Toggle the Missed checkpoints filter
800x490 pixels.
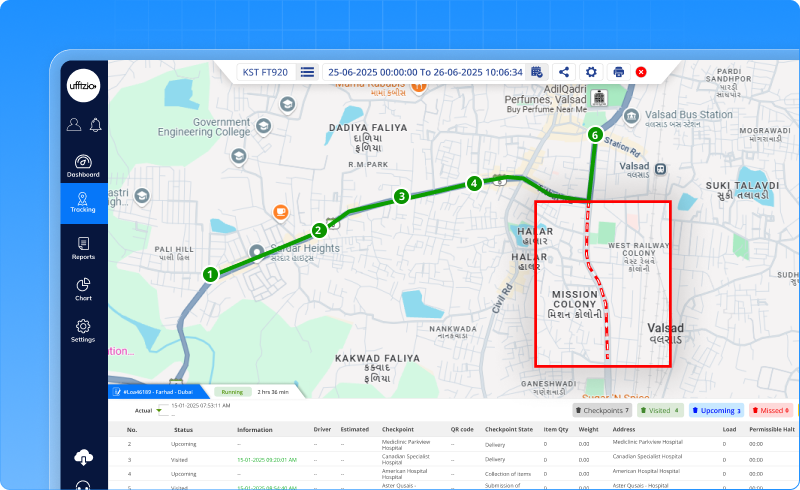click(771, 410)
